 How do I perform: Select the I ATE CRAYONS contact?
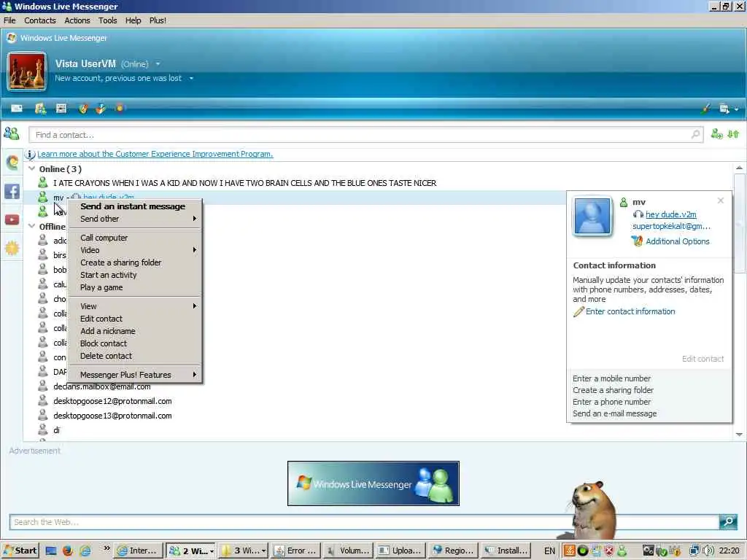(245, 183)
